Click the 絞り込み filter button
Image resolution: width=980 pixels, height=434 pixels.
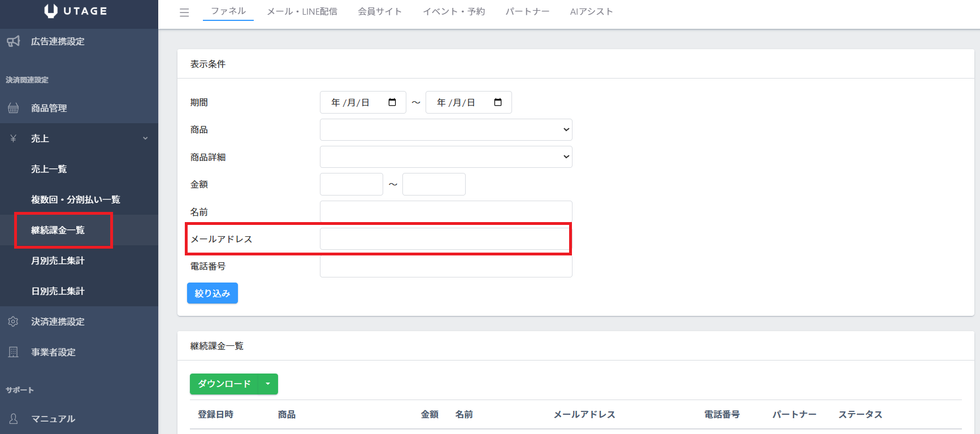tap(213, 293)
